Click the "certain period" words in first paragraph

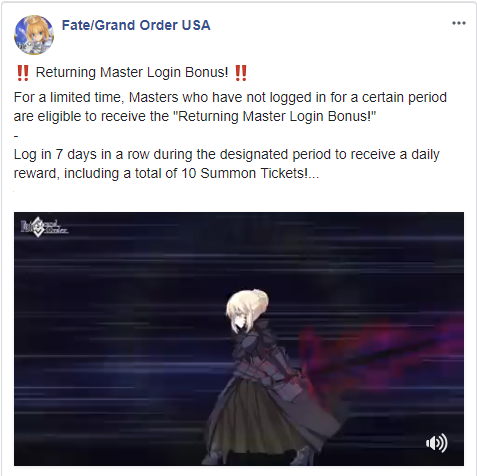[x=404, y=97]
